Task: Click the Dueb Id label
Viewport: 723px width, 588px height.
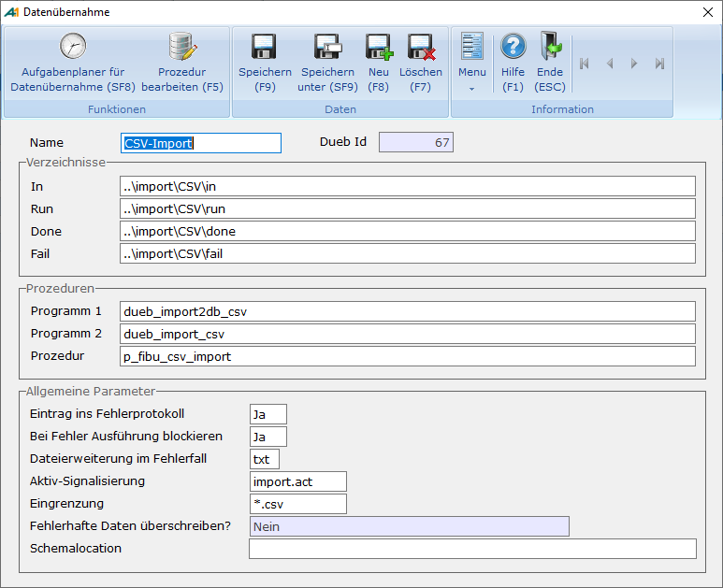Action: pos(343,142)
